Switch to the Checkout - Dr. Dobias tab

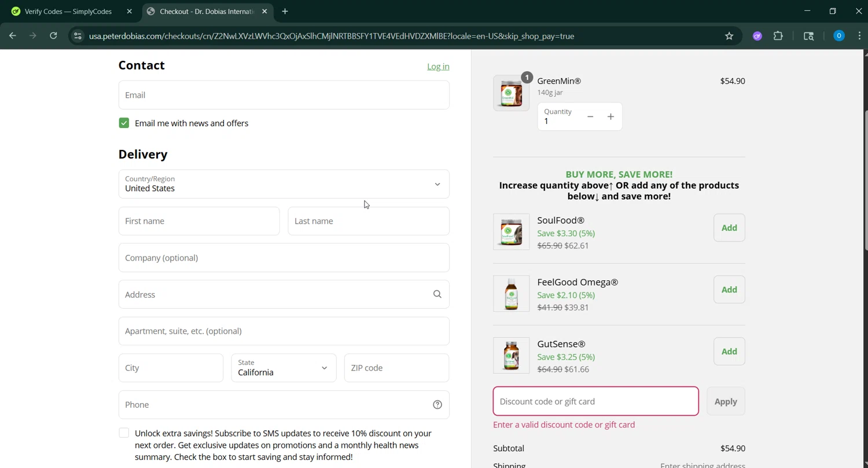point(207,12)
